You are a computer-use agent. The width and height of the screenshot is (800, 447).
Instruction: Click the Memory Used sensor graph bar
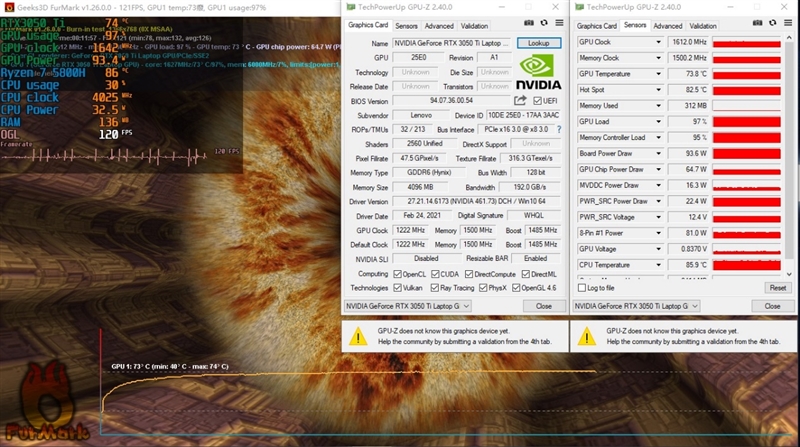click(x=746, y=106)
